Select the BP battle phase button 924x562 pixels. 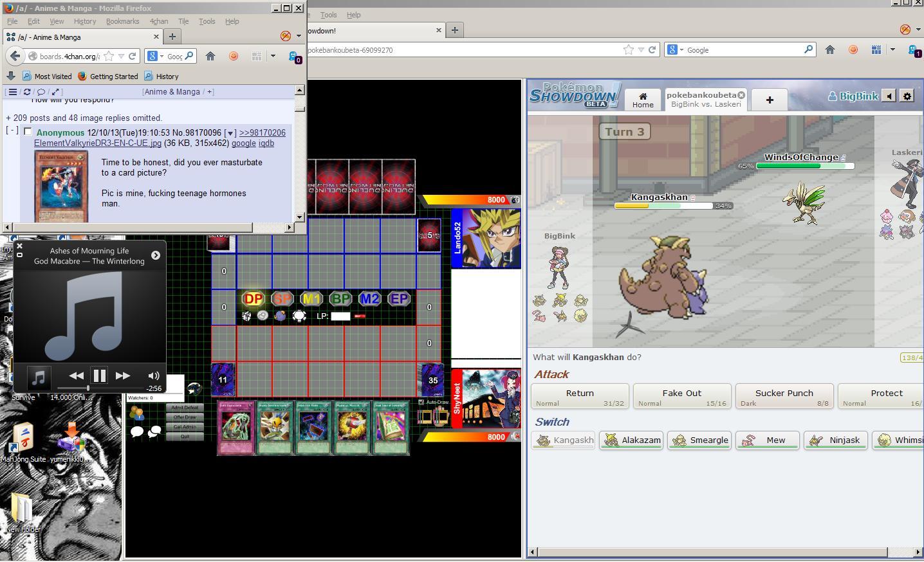[x=340, y=299]
